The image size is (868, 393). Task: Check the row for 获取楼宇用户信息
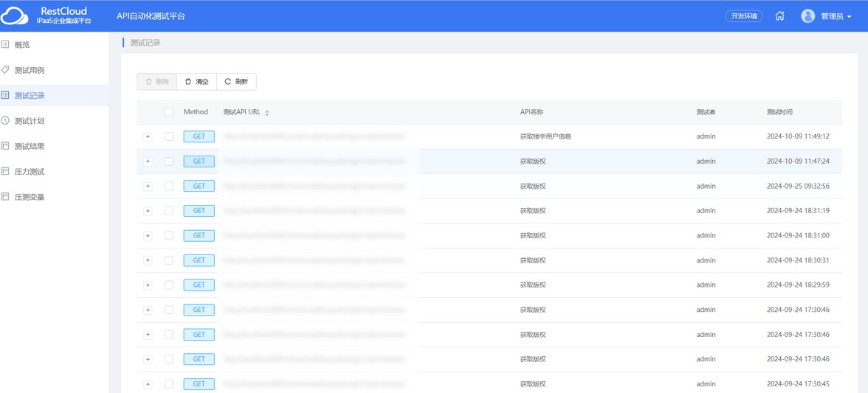click(169, 136)
